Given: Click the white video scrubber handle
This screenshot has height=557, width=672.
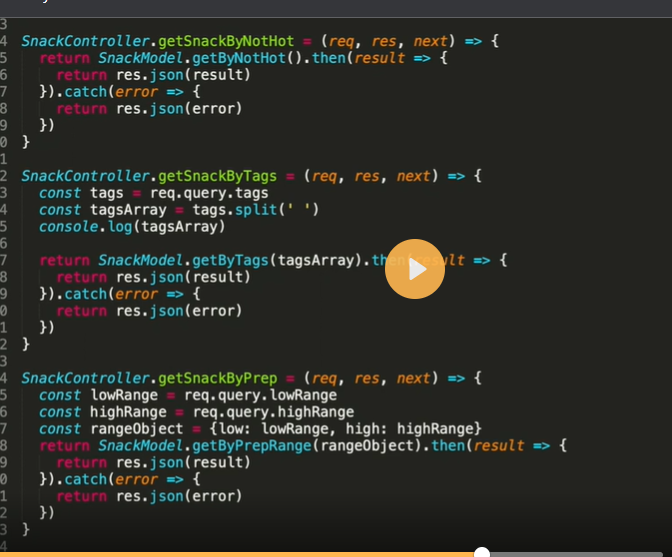Looking at the screenshot, I should tap(482, 553).
